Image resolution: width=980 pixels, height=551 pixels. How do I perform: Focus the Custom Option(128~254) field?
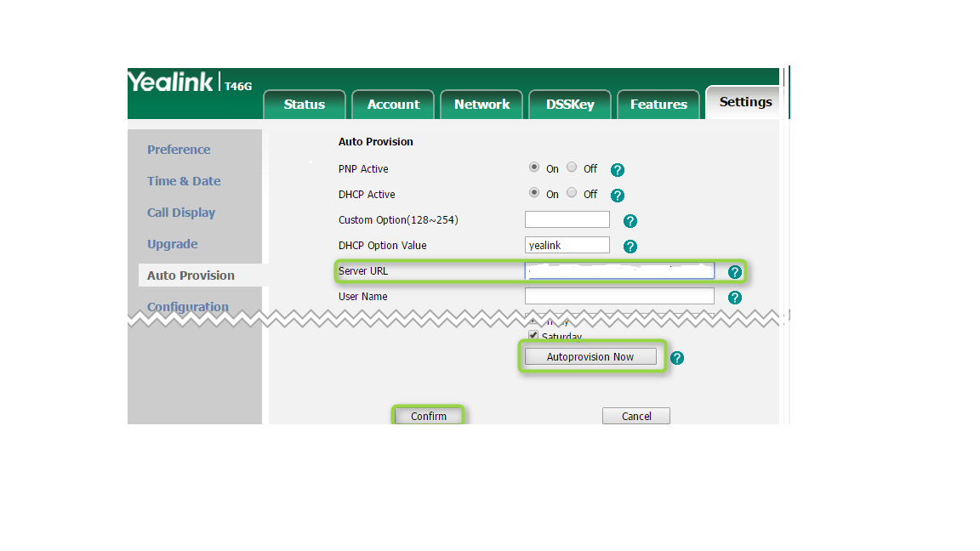(x=567, y=219)
